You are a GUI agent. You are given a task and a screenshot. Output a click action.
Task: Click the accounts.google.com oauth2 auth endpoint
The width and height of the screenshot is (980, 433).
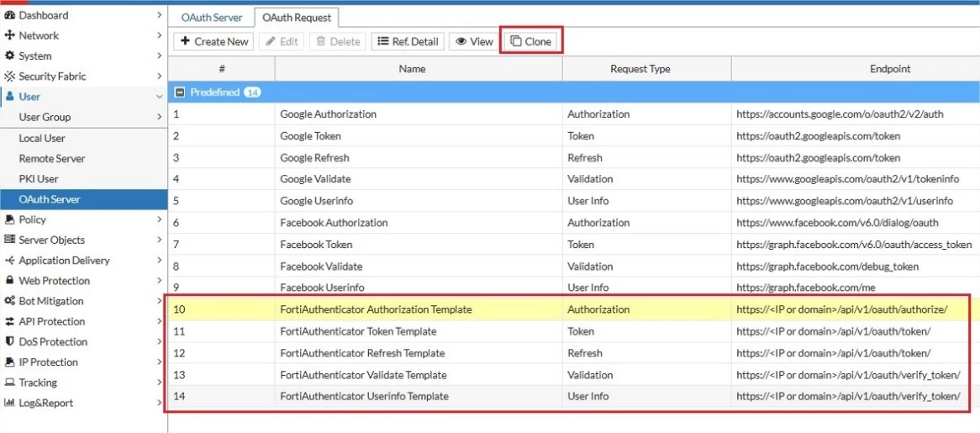click(840, 114)
